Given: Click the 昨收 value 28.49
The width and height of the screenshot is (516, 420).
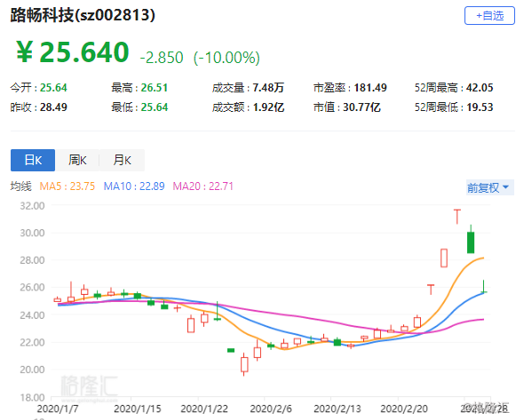Looking at the screenshot, I should 53,107.
